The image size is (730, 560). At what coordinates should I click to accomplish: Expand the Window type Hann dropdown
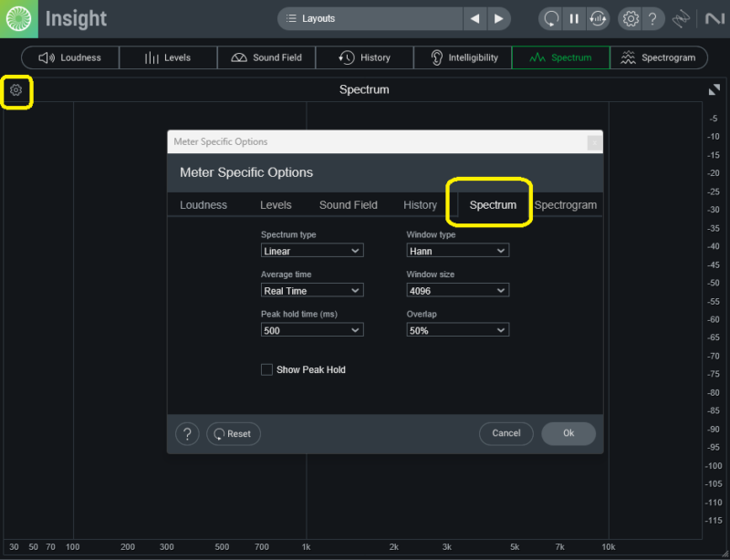(x=457, y=251)
